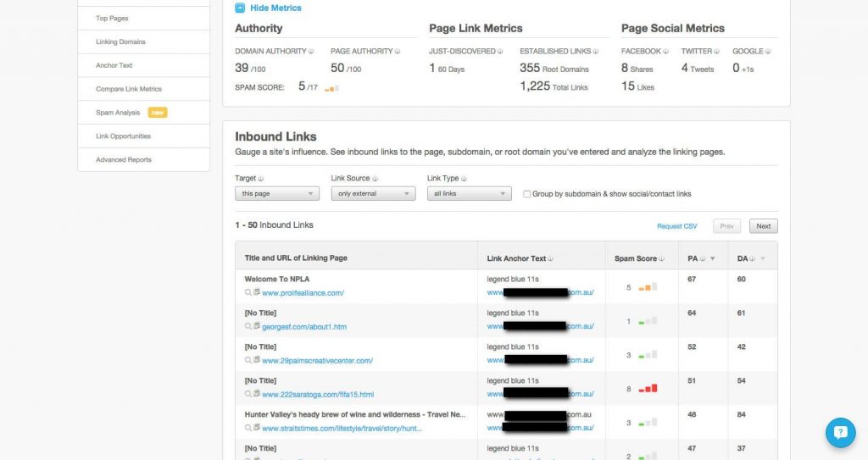Click the Next page button
The height and width of the screenshot is (460, 868).
764,226
